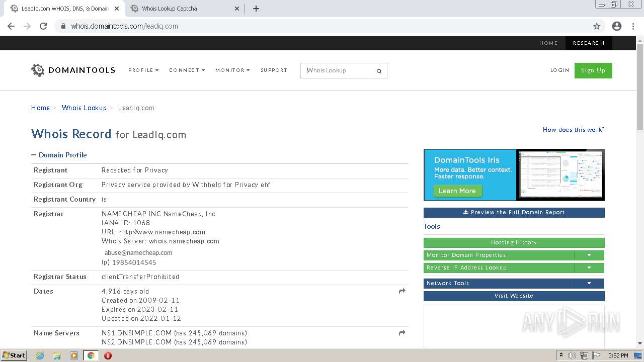Screen dimensions: 644x362
Task: Go back with the browser back arrow
Action: tap(11, 26)
